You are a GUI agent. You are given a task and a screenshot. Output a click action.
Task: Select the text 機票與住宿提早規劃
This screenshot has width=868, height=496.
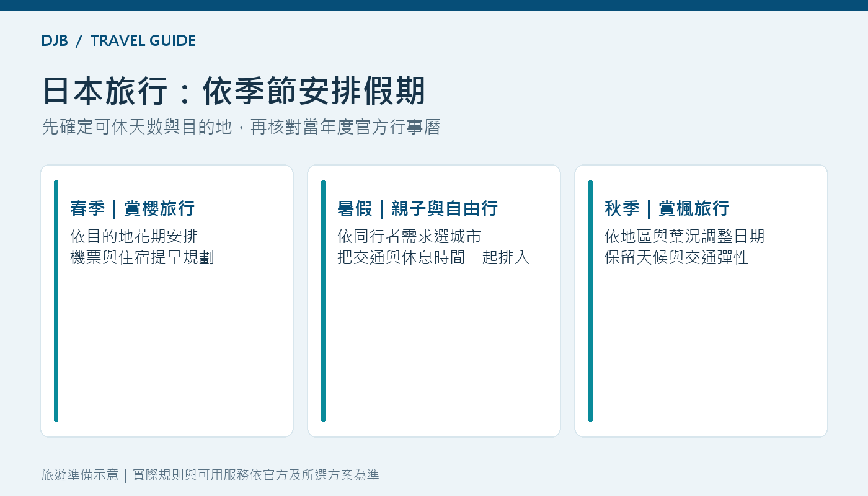pos(143,257)
